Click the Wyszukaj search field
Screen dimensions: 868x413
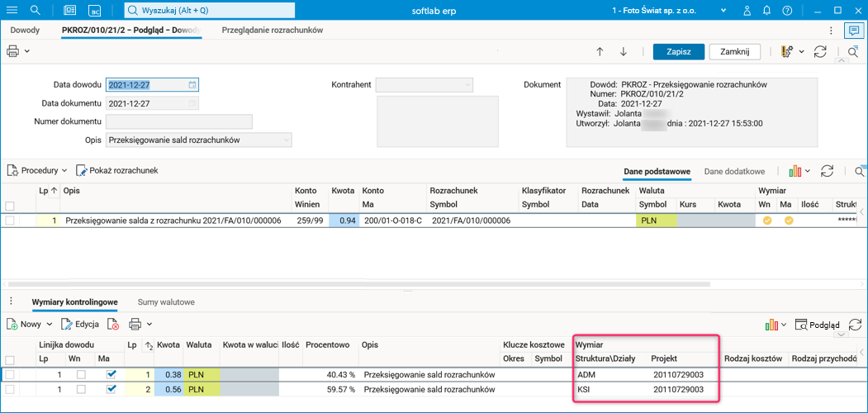(210, 10)
